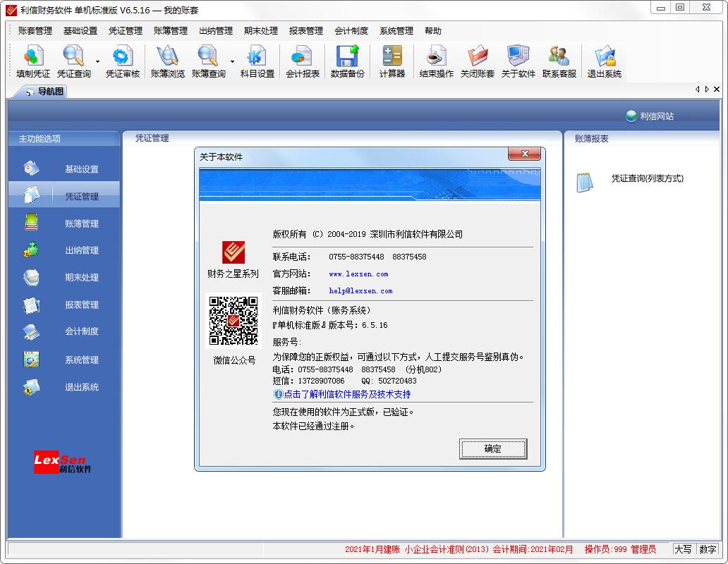Open 会计报表 from the toolbar

pos(303,62)
